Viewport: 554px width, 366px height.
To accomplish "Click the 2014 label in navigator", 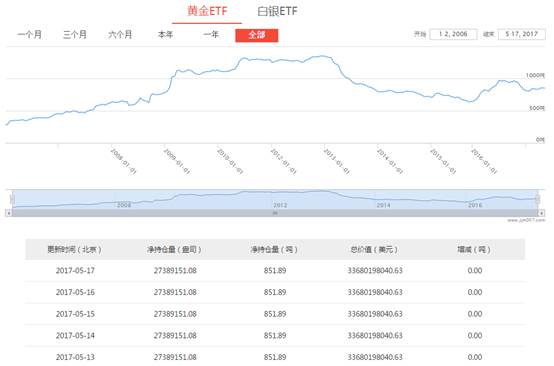I will pos(383,205).
